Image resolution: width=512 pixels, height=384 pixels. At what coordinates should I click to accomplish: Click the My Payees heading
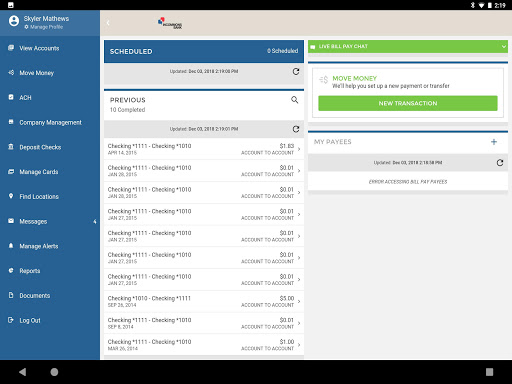tap(332, 142)
